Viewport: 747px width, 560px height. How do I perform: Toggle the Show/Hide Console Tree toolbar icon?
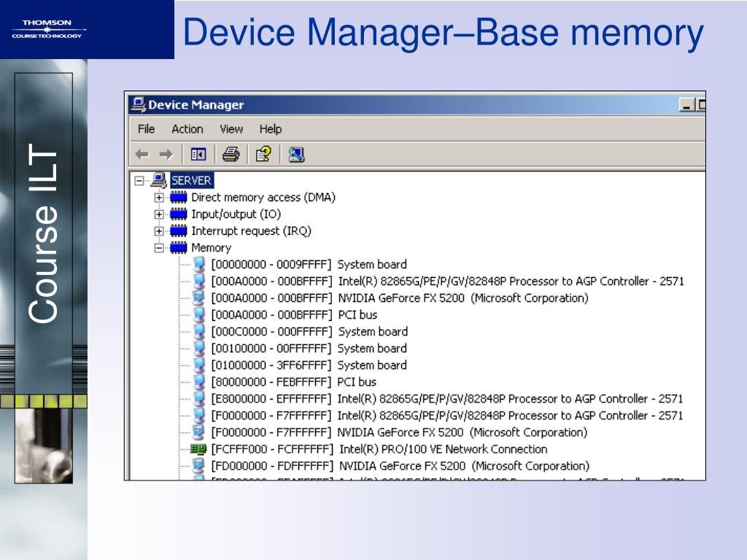[198, 155]
